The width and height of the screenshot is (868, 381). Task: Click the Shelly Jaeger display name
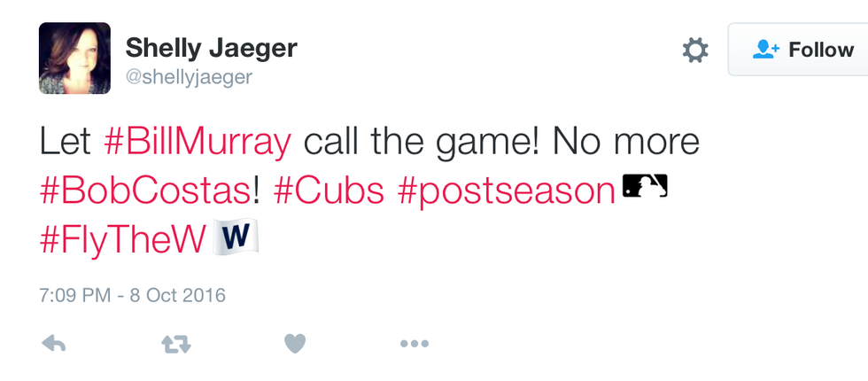coord(213,46)
